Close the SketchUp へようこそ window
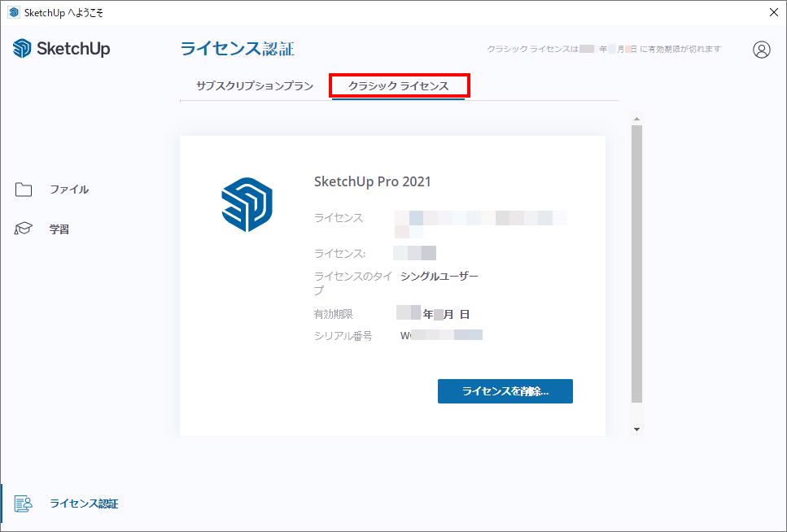The height and width of the screenshot is (532, 787). pos(774,12)
